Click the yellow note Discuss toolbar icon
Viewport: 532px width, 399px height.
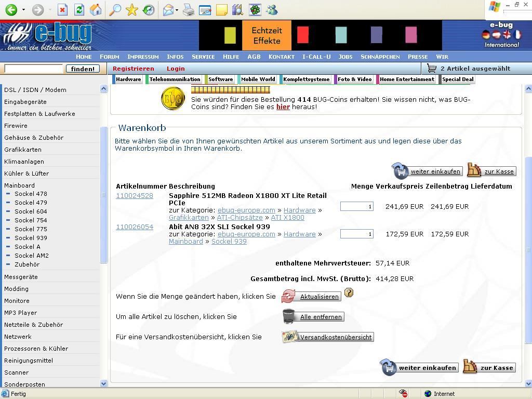pos(221,10)
